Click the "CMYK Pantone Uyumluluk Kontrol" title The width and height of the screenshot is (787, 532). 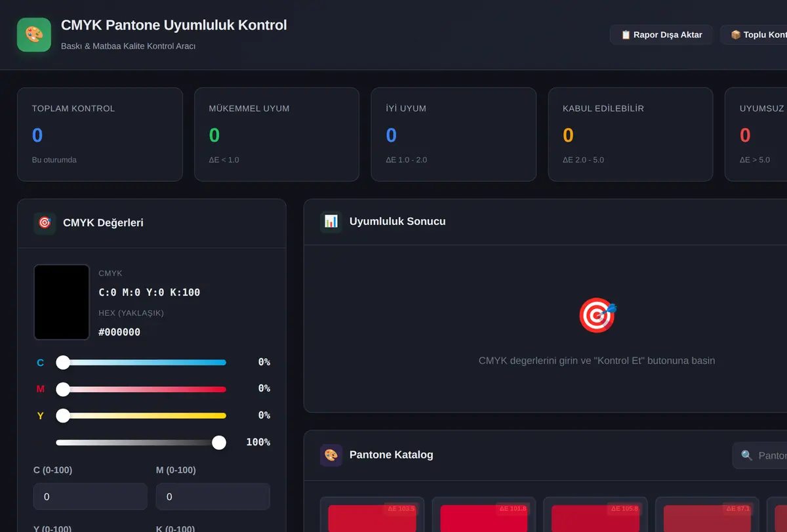point(174,26)
